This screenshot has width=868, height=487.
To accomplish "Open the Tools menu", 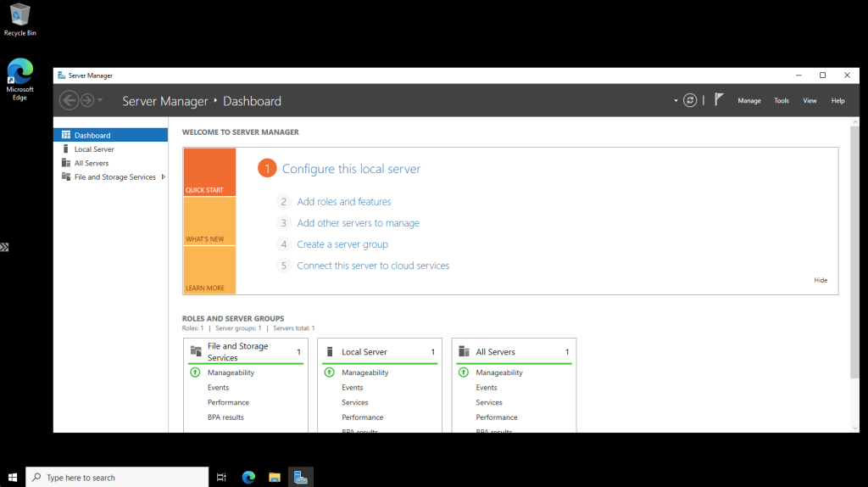I will [781, 101].
